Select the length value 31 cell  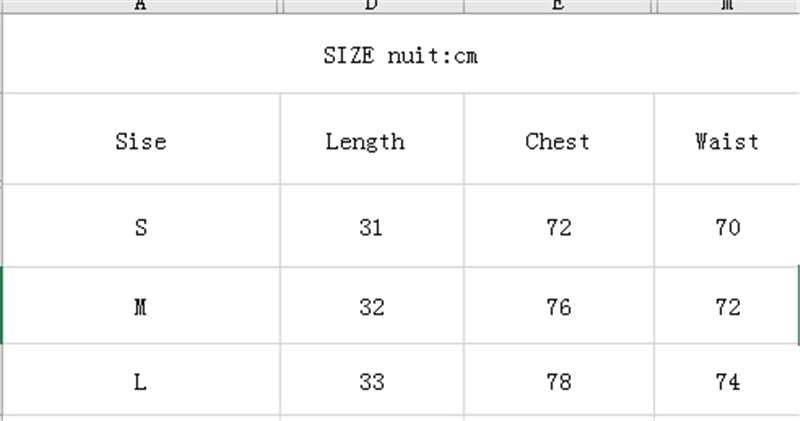371,227
